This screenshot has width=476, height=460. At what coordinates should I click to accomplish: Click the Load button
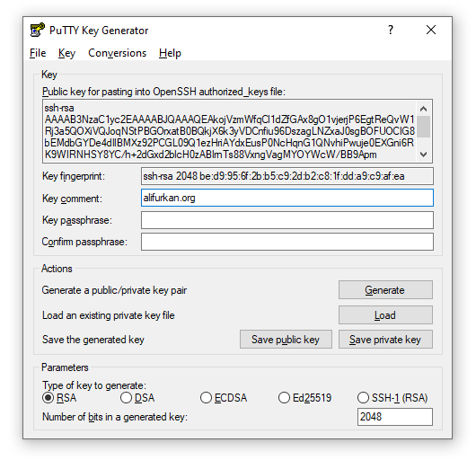[x=385, y=315]
